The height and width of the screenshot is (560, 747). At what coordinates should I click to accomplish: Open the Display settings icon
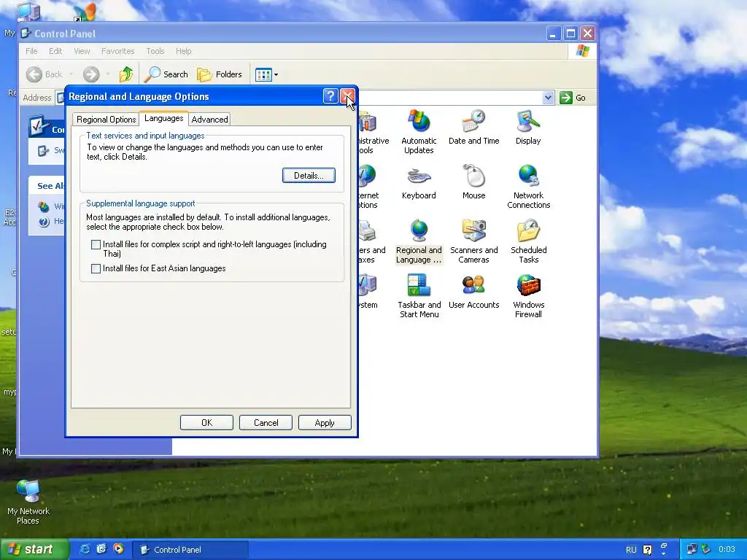pos(528,127)
